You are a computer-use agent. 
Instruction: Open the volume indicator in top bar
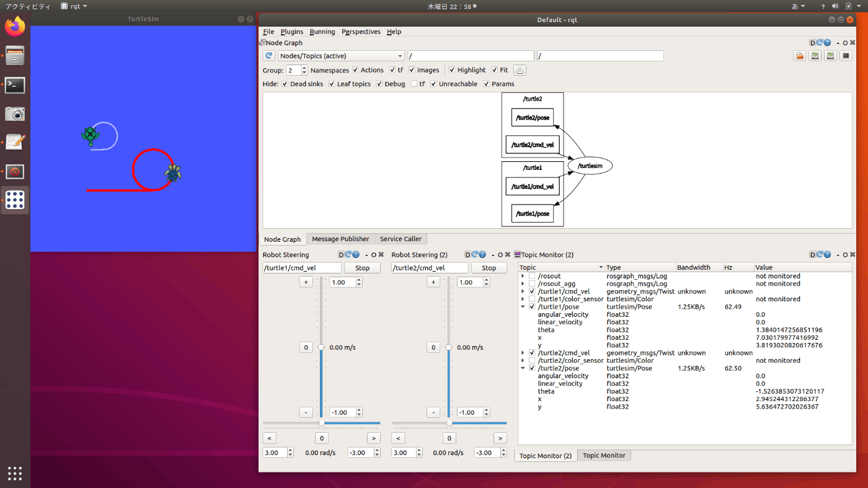click(x=835, y=6)
